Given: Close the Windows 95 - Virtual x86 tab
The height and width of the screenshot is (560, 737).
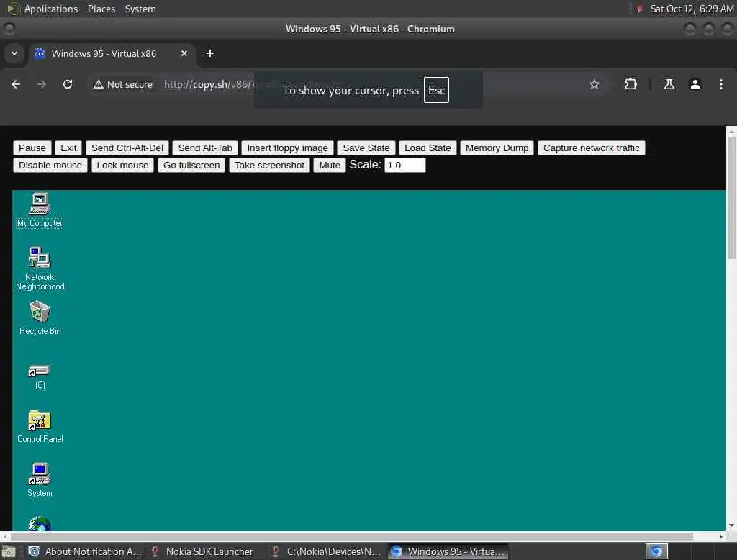Looking at the screenshot, I should click(184, 53).
